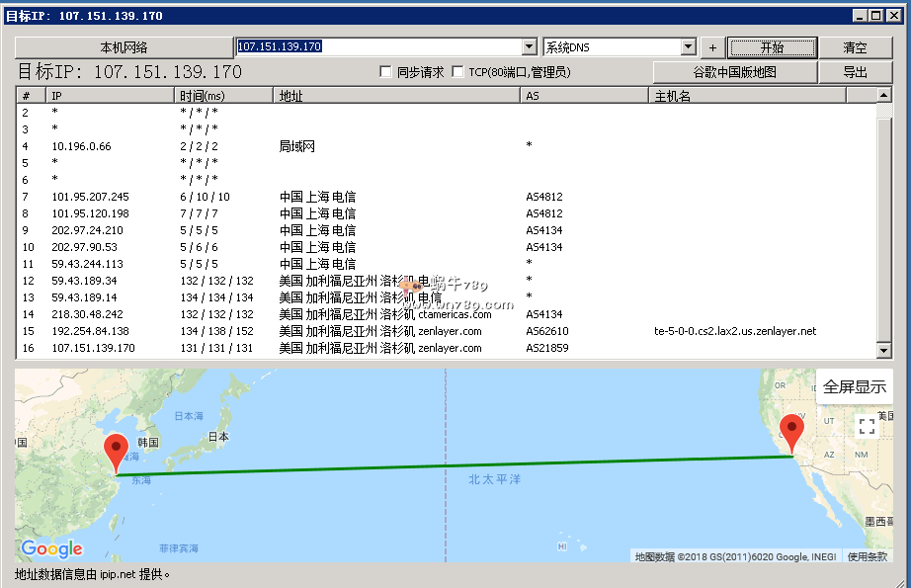Image resolution: width=911 pixels, height=588 pixels.
Task: Toggle the map fullscreen bracket icon
Action: coord(867,426)
